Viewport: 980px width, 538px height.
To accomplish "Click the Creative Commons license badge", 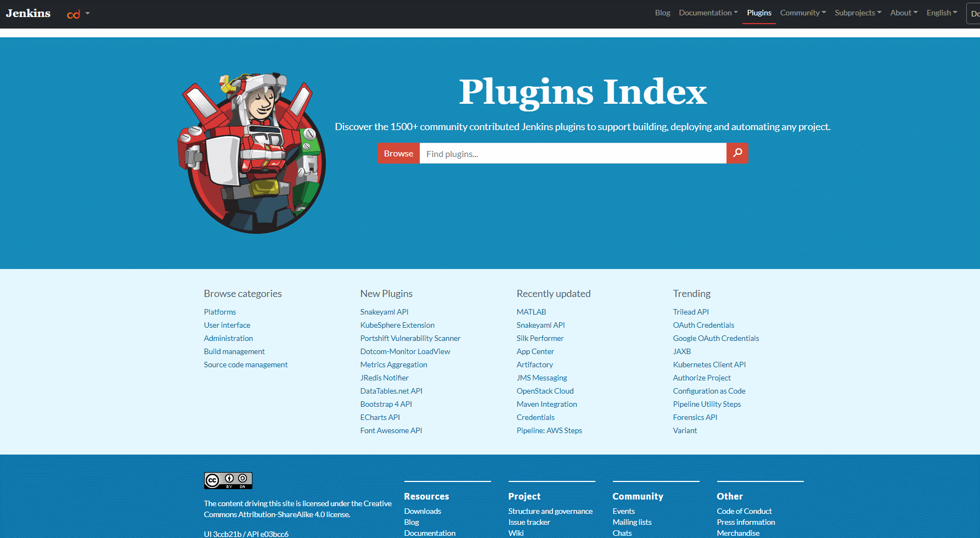I will point(228,480).
